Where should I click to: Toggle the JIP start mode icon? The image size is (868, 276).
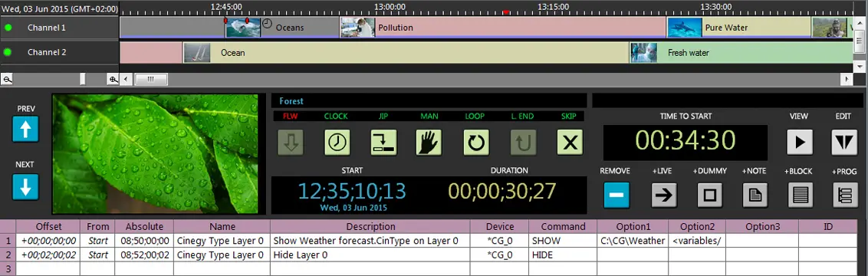[x=383, y=143]
